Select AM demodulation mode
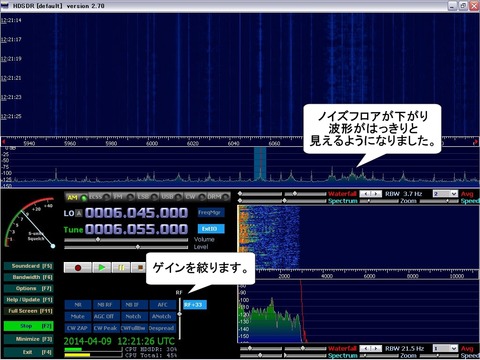 (76, 197)
